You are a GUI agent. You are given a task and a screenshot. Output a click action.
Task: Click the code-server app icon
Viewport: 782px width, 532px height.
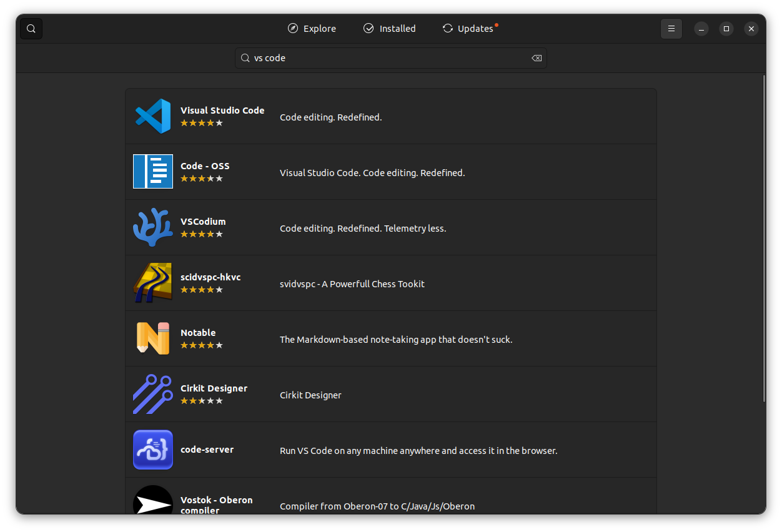point(152,450)
